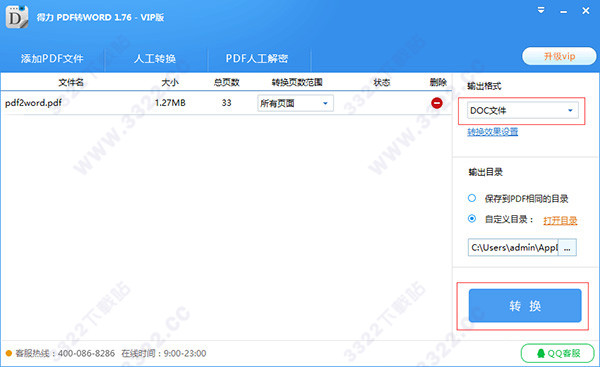600x367 pixels.
Task: Select the pdf2word.pdf file name
Action: pos(33,103)
